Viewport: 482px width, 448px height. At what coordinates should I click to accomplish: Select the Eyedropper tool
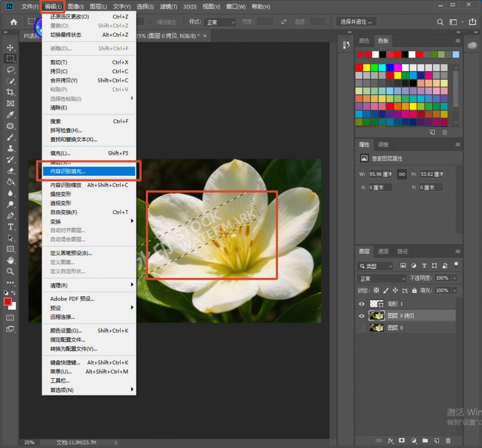click(x=10, y=114)
